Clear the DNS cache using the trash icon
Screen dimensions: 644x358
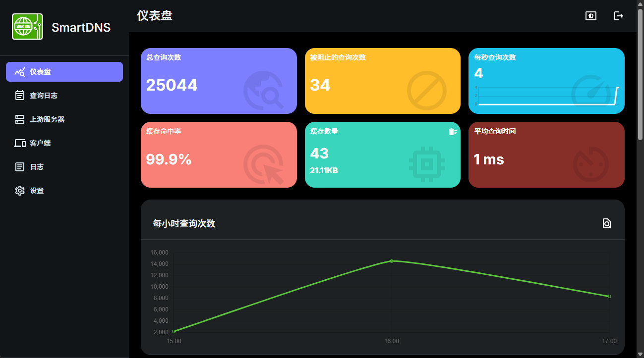(452, 131)
